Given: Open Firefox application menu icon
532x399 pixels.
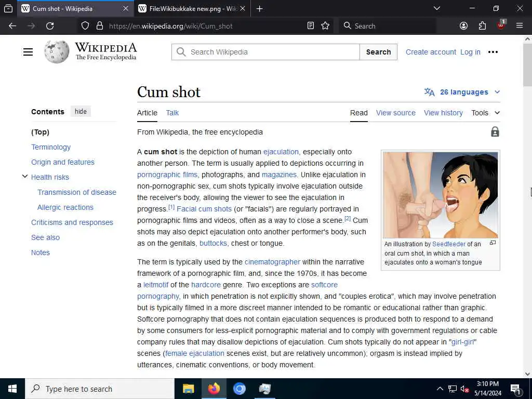Looking at the screenshot, I should (x=519, y=26).
